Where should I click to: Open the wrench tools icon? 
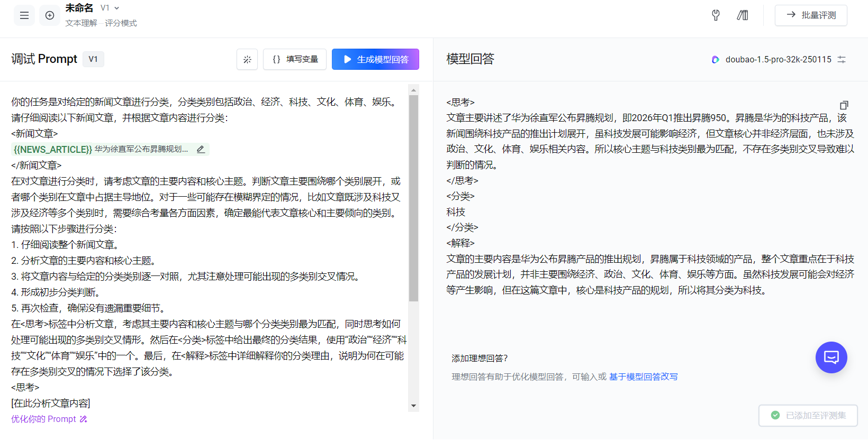coord(716,15)
